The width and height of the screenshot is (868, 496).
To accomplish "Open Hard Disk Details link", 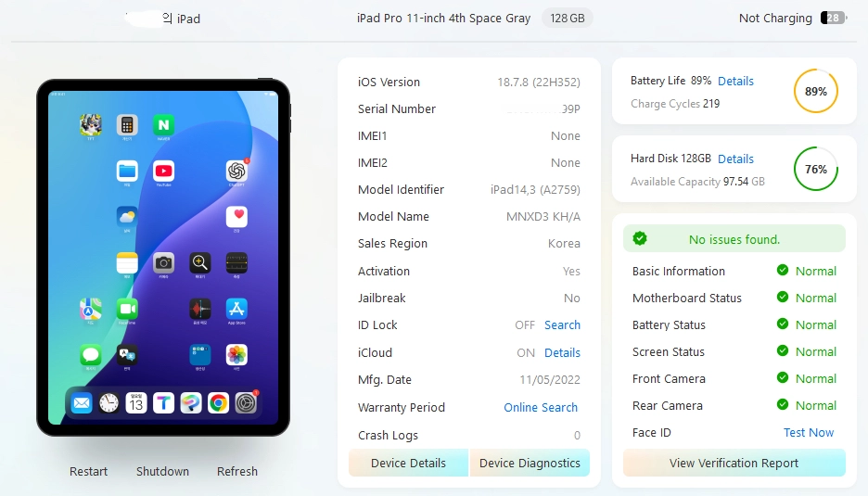I will click(x=735, y=159).
